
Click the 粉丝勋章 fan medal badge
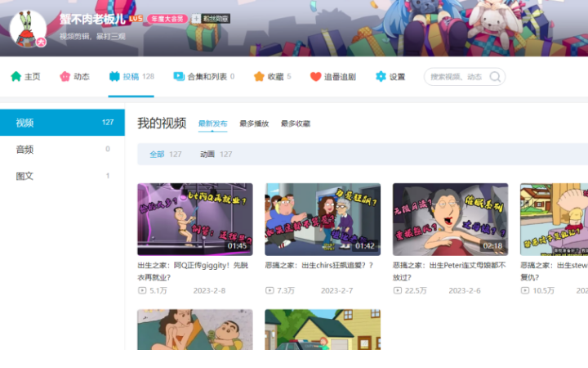point(211,19)
